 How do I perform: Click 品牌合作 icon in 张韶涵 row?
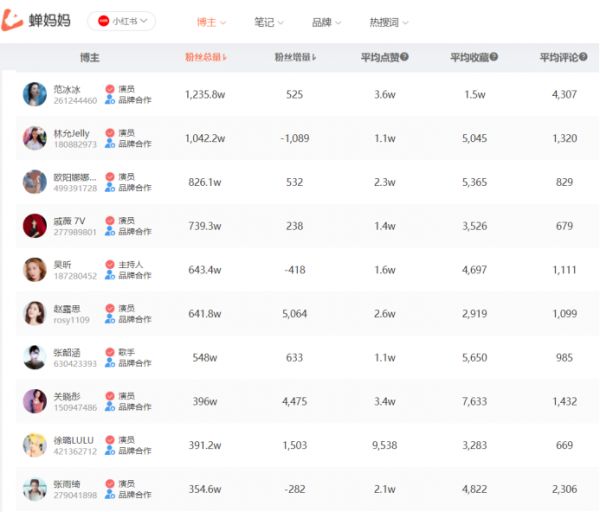pyautogui.click(x=110, y=363)
